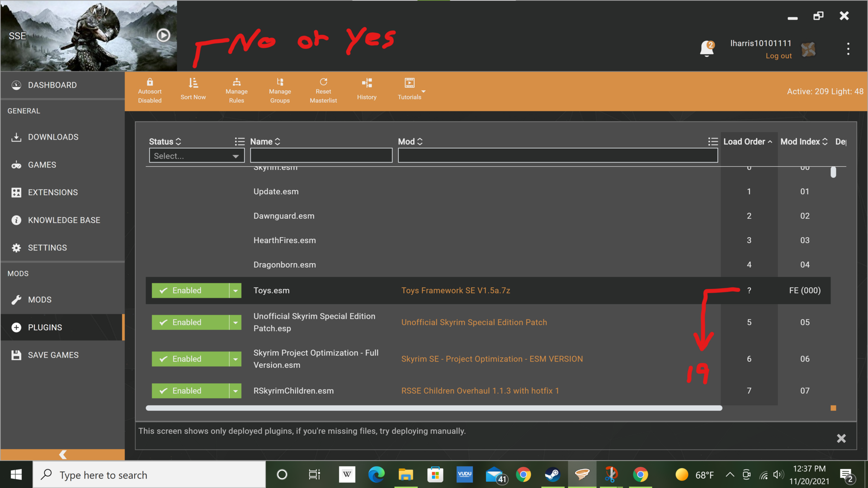
Task: Go to Dashboard
Action: click(62, 85)
